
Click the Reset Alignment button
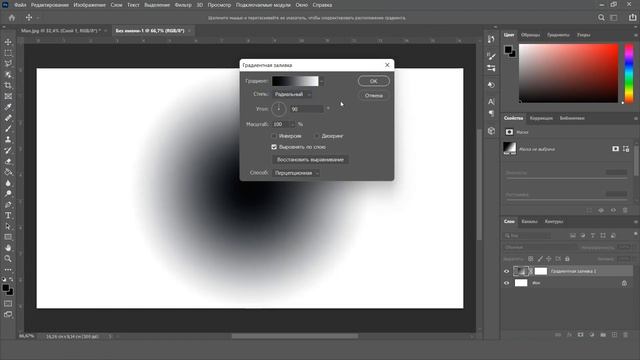310,160
